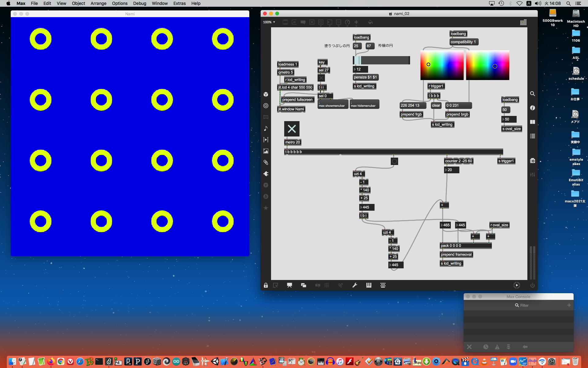Click the snapshots camera icon
The image size is (588, 368).
(533, 161)
